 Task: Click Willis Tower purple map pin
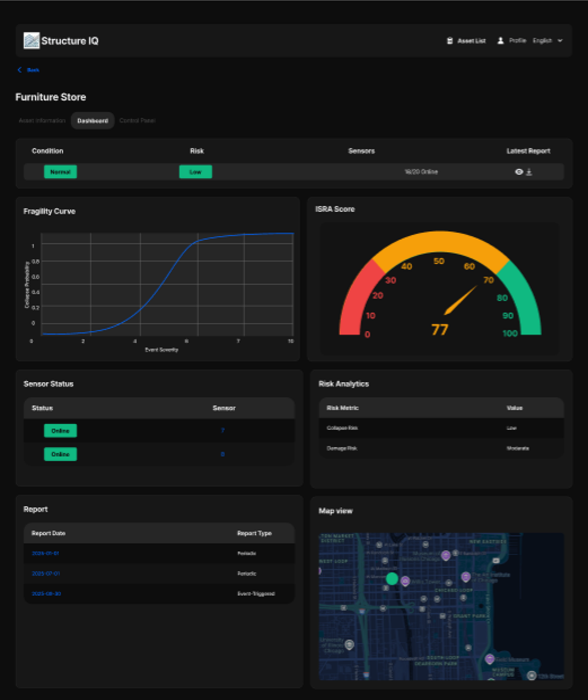405,581
